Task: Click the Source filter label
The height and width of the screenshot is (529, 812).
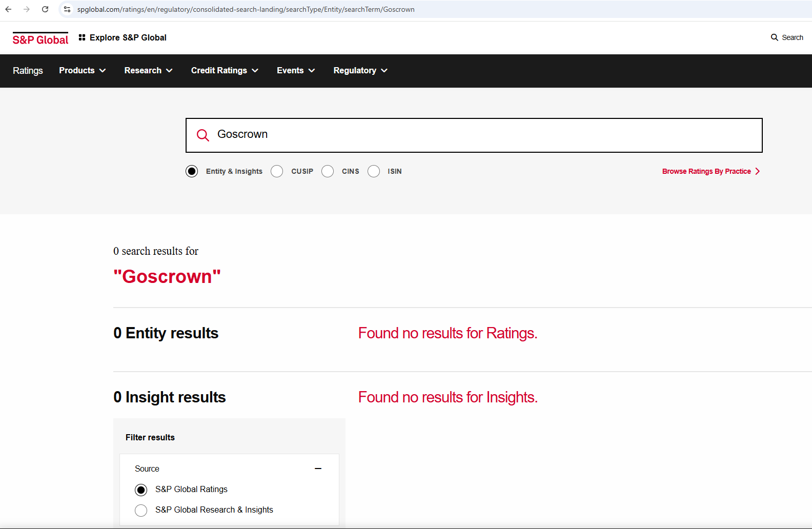Action: click(147, 469)
